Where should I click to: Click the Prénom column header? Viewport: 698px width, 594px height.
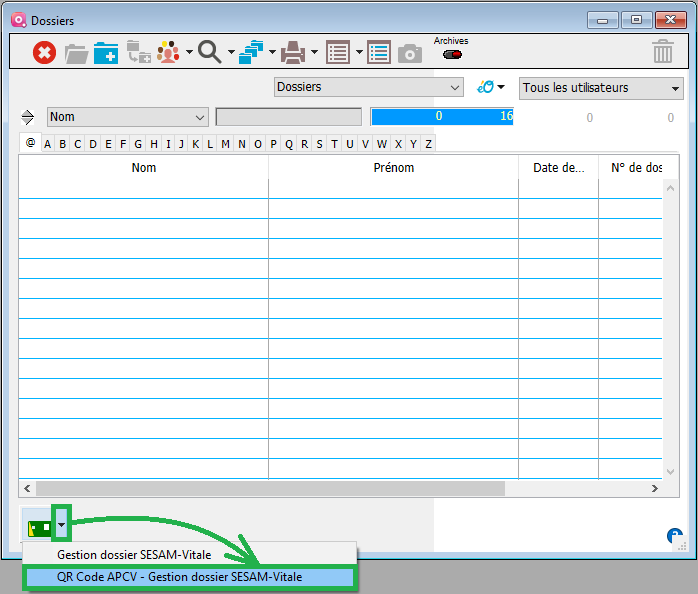(x=393, y=168)
